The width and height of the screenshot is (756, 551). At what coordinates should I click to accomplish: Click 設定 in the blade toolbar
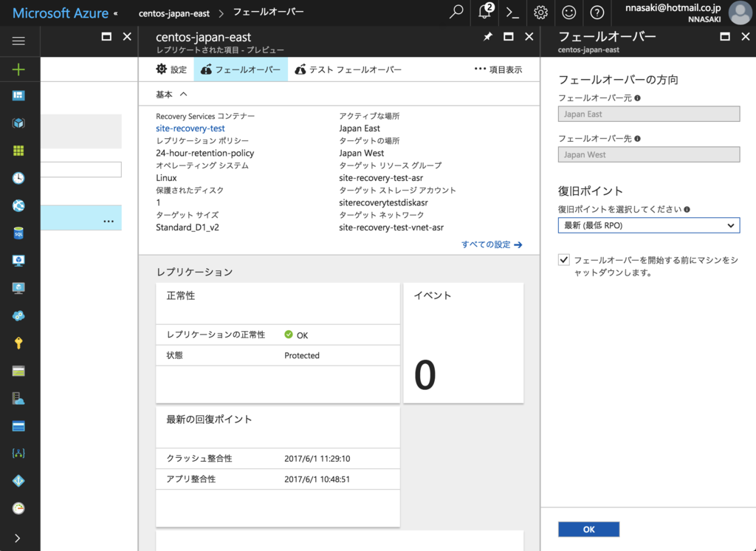click(171, 69)
